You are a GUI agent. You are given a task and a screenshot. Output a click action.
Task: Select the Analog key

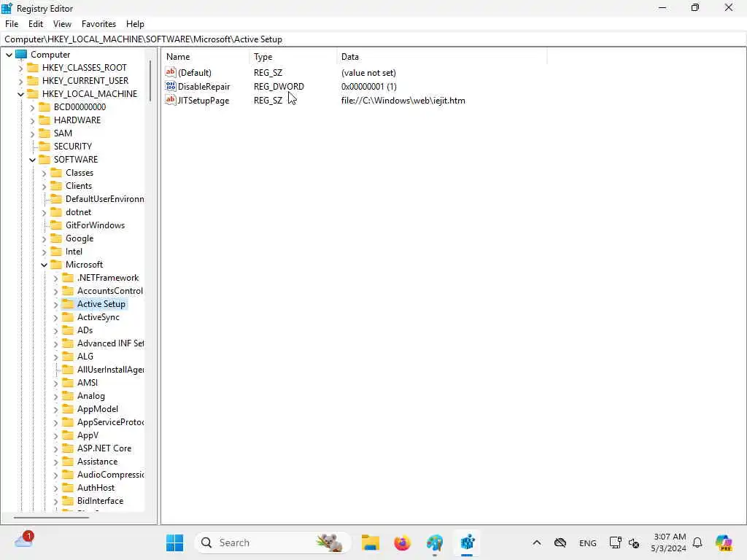pos(91,396)
